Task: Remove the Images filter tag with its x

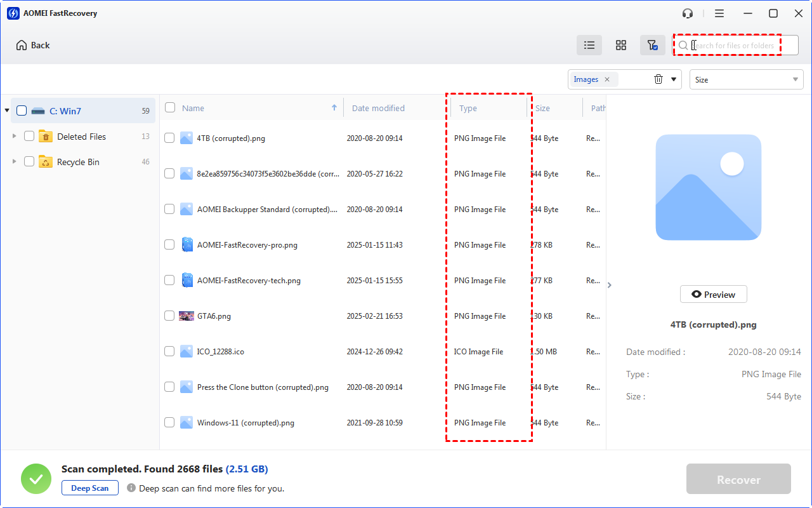Action: tap(607, 79)
